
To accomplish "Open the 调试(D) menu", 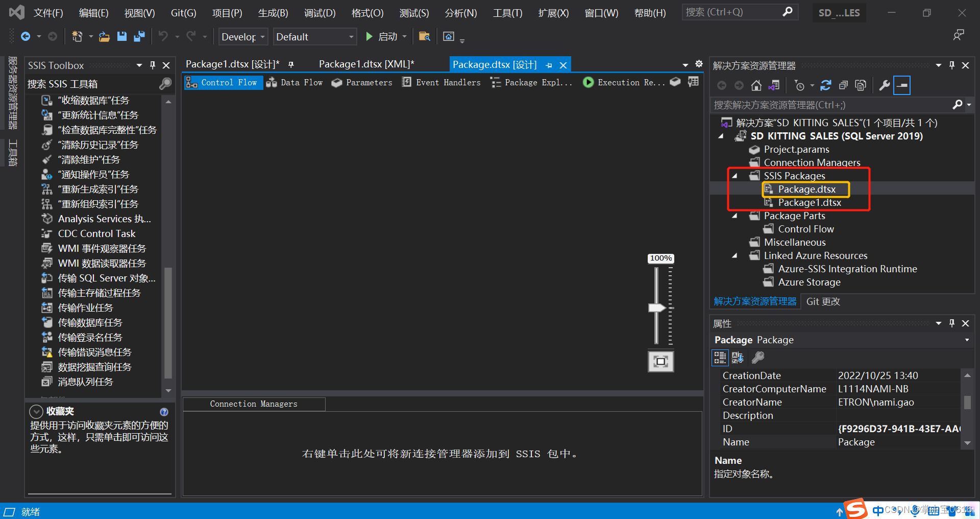I will tap(320, 13).
